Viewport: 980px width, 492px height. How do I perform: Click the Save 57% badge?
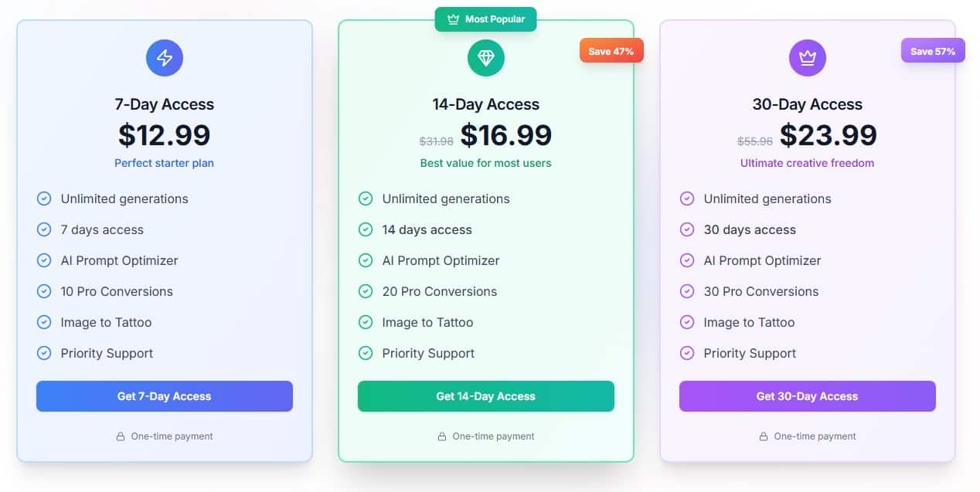pos(933,49)
